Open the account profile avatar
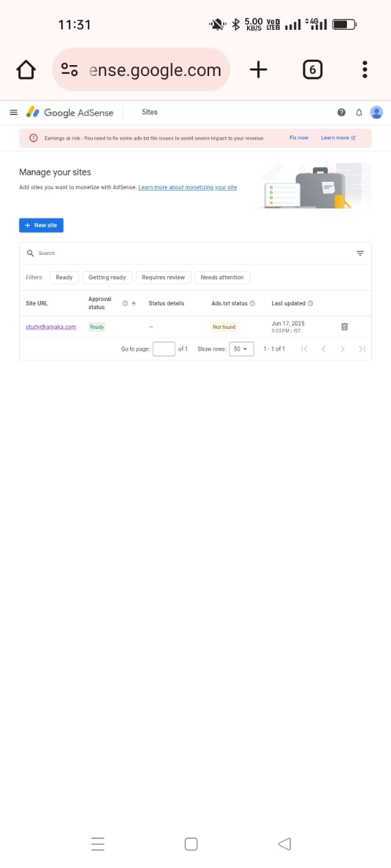This screenshot has height=868, width=391. pos(377,113)
